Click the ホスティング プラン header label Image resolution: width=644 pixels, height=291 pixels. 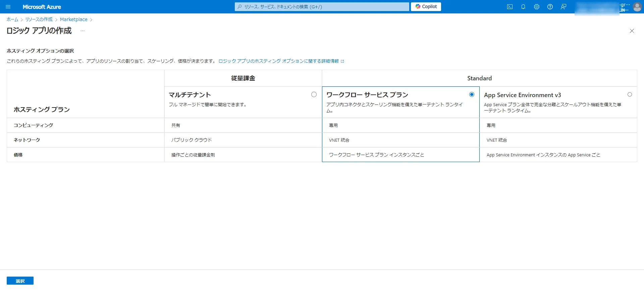click(x=42, y=110)
